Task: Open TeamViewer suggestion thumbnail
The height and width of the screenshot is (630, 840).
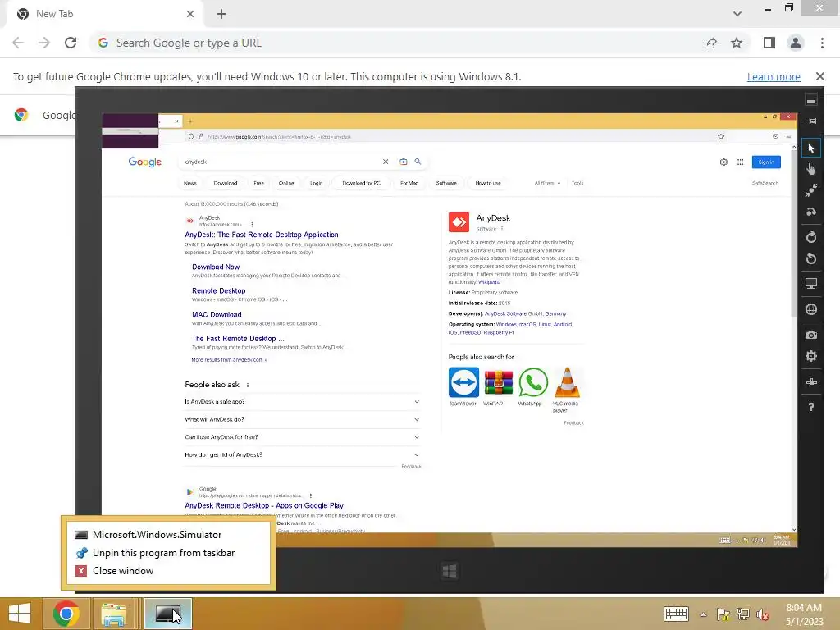Action: (463, 382)
